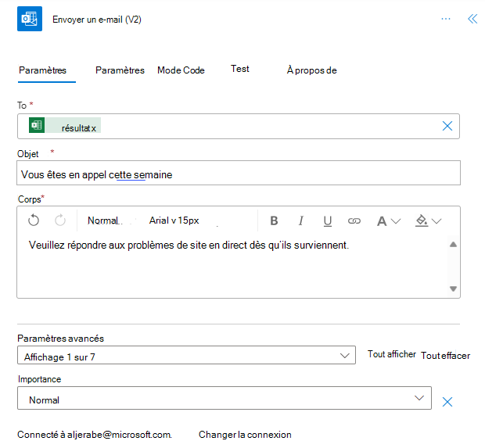Toggle underline formatting
This screenshot has width=485, height=448.
[x=328, y=221]
